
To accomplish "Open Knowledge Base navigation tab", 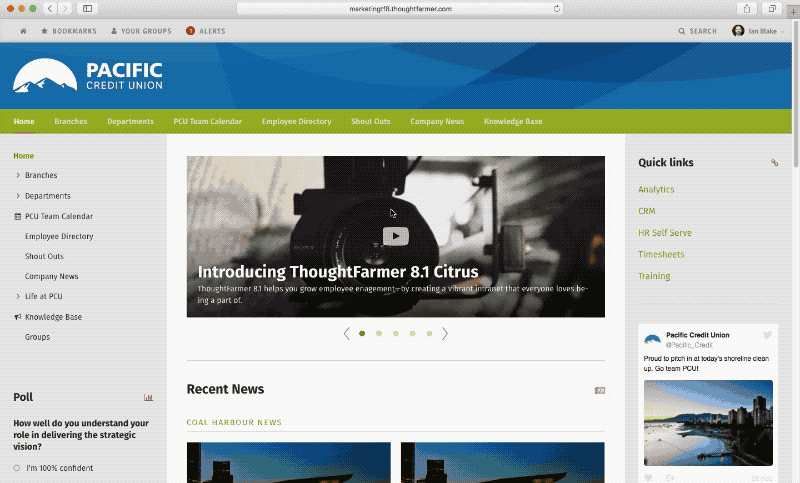I will (x=513, y=121).
